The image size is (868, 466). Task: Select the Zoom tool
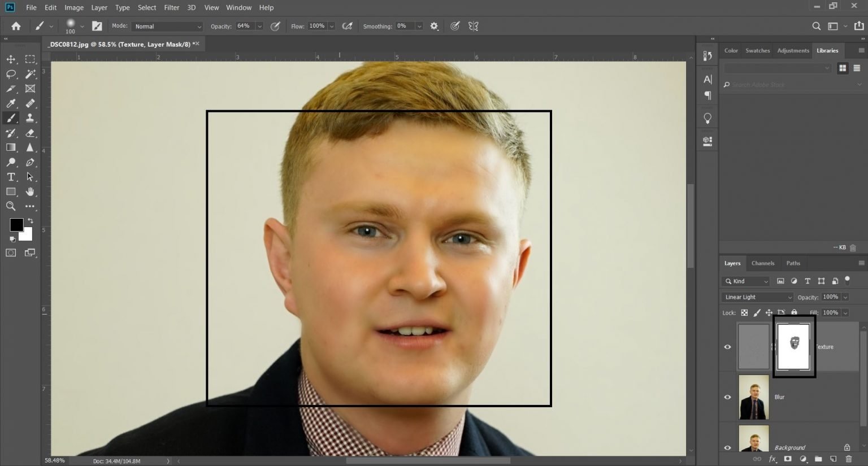[x=10, y=206]
